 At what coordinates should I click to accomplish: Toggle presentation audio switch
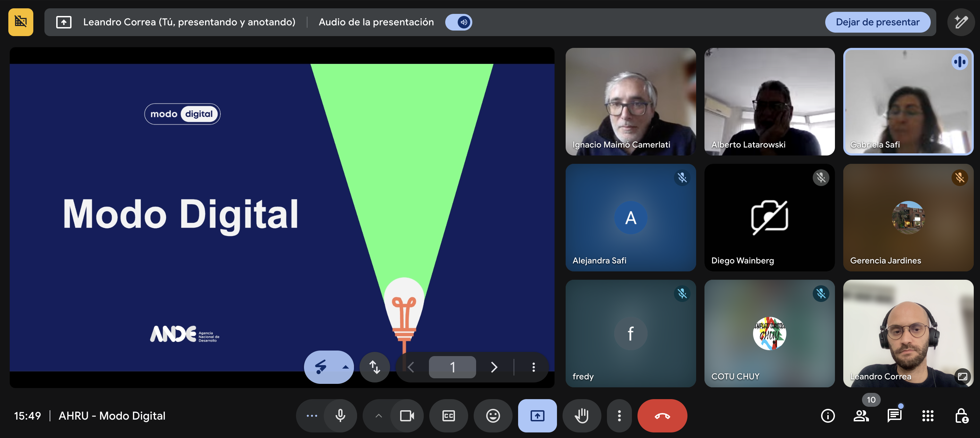(459, 22)
